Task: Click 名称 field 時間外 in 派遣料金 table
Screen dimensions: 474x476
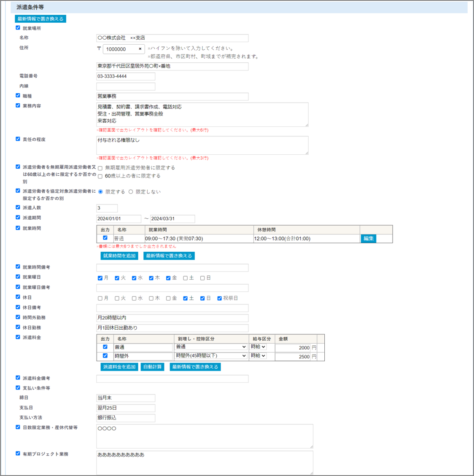Action: (x=143, y=356)
